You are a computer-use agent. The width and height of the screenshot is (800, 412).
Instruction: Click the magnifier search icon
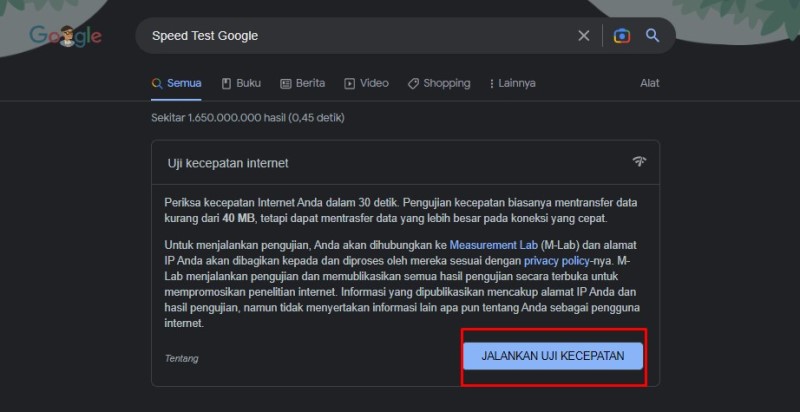point(653,35)
